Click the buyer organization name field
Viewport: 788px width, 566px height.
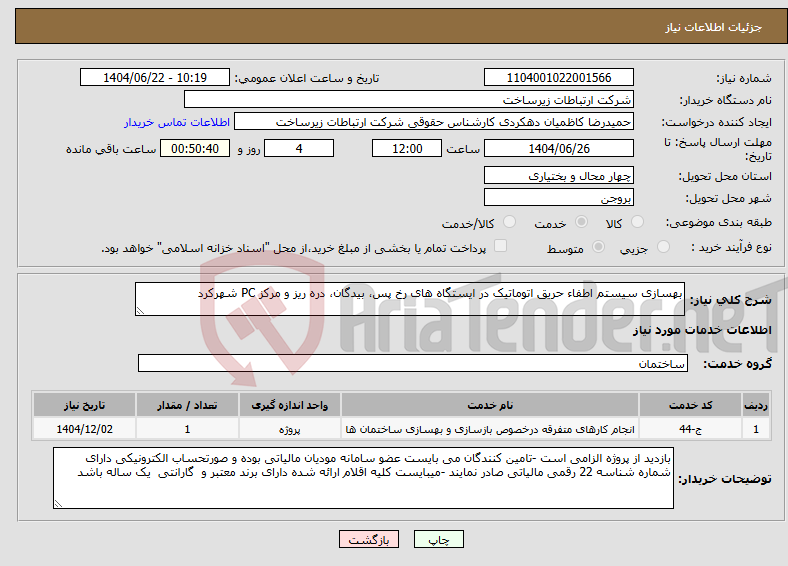tap(409, 100)
